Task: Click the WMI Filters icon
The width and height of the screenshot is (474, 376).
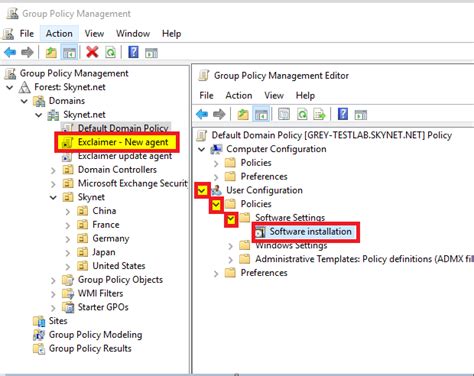Action: coord(68,294)
